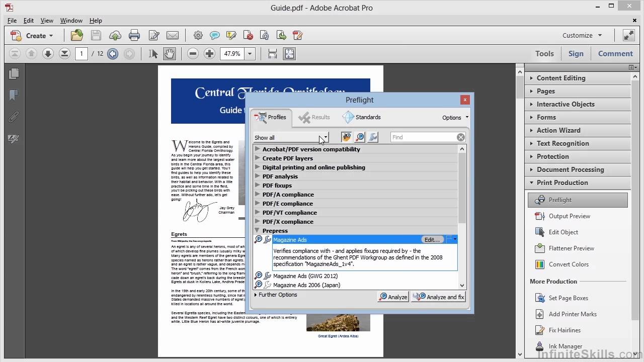
Task: Open the Attachments paperclip pane
Action: [x=14, y=117]
